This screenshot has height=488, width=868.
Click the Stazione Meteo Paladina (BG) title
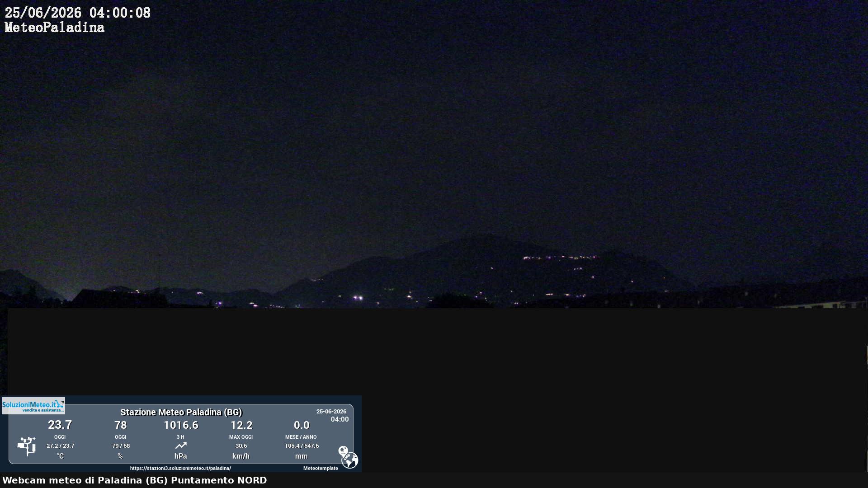point(181,412)
